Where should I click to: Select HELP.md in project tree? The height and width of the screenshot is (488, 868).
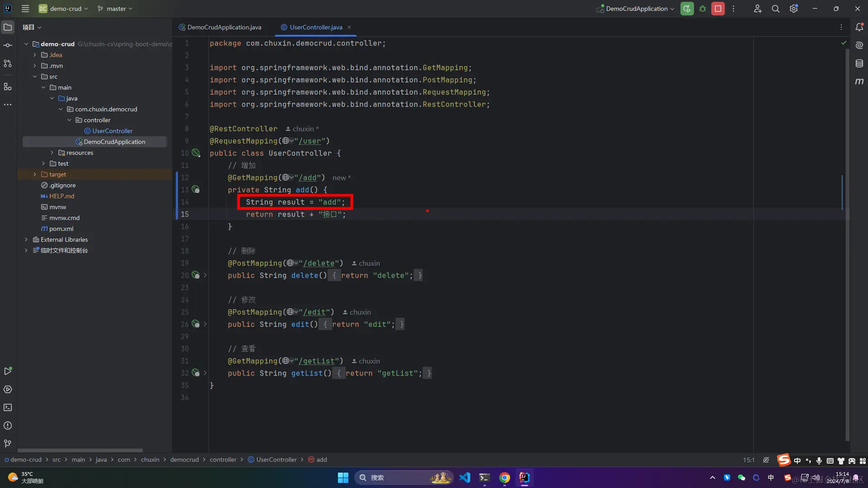coord(58,196)
